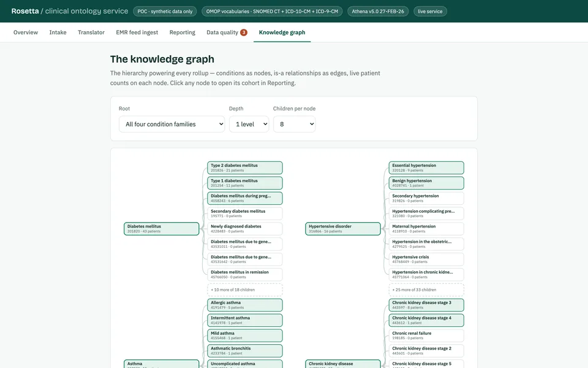Open the Type 2 diabetes mellitus node

click(x=245, y=168)
